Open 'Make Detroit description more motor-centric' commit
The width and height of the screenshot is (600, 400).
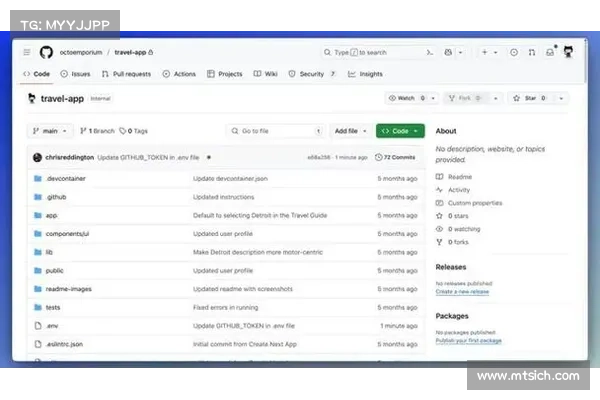(x=258, y=252)
